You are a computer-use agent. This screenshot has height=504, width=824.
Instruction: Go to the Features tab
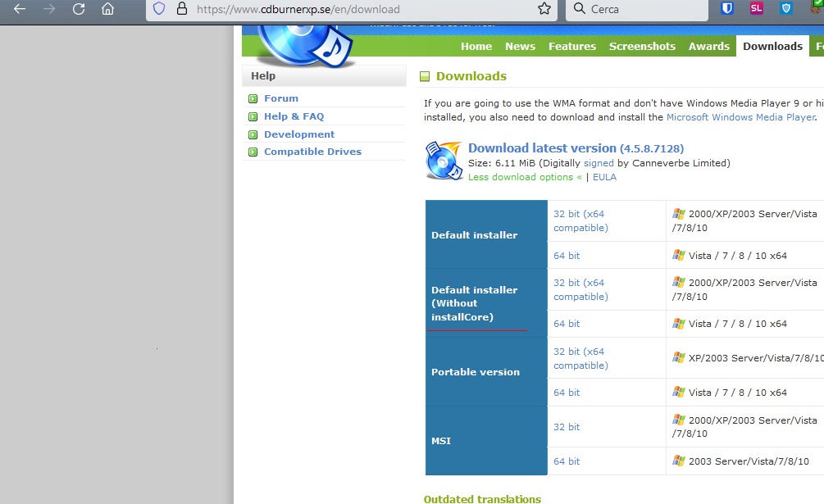coord(572,46)
